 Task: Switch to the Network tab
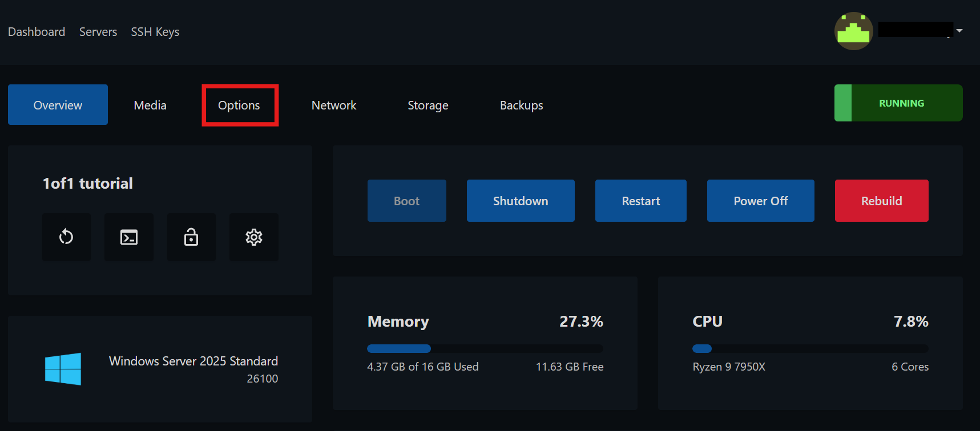pos(334,105)
